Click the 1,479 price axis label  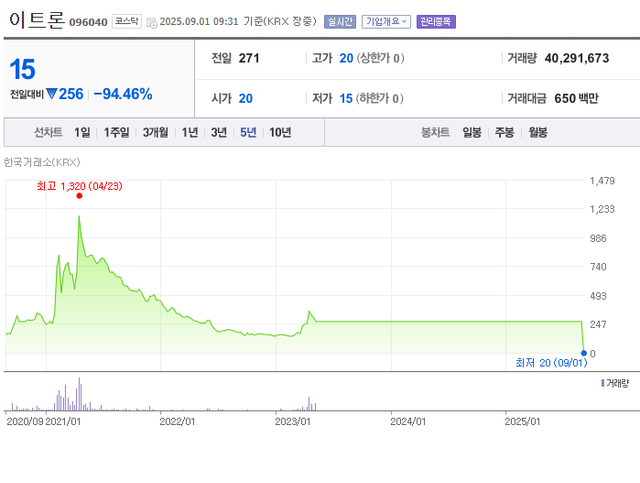pos(602,180)
